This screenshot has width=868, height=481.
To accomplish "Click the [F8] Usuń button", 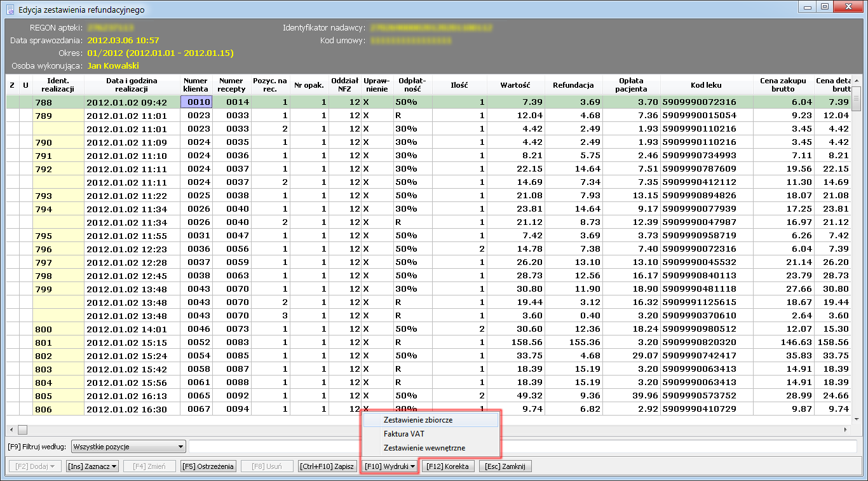I will pyautogui.click(x=267, y=466).
